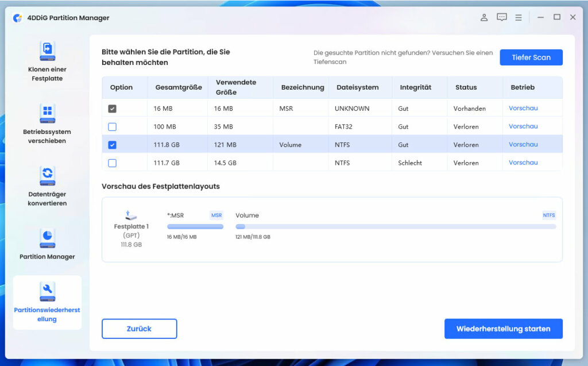Screen dimensions: 588x366
Task: Open the user account icon
Action: point(484,17)
